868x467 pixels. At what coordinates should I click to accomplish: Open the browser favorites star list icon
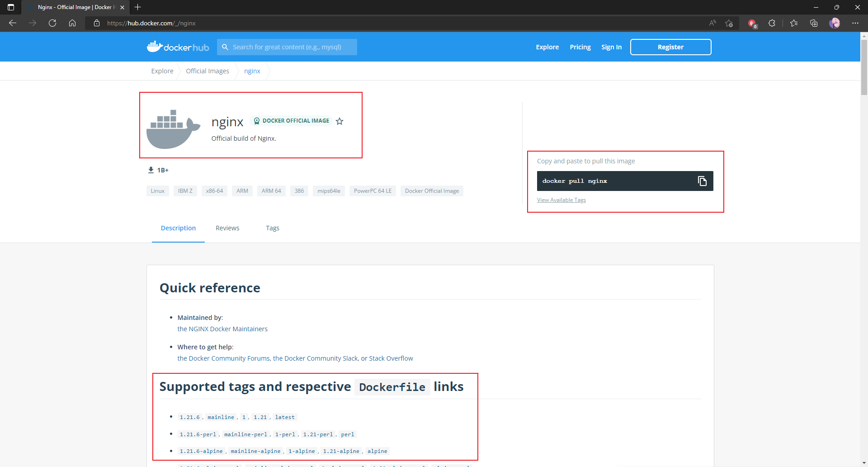[x=794, y=23]
